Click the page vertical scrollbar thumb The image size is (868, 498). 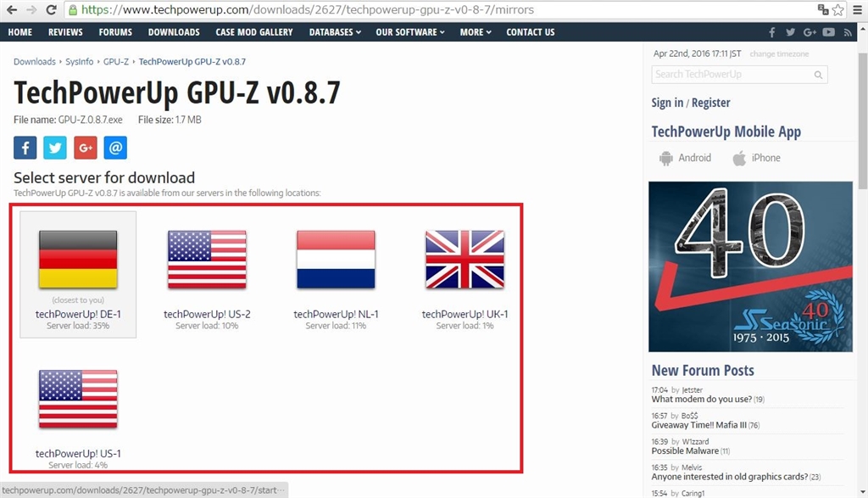click(862, 122)
